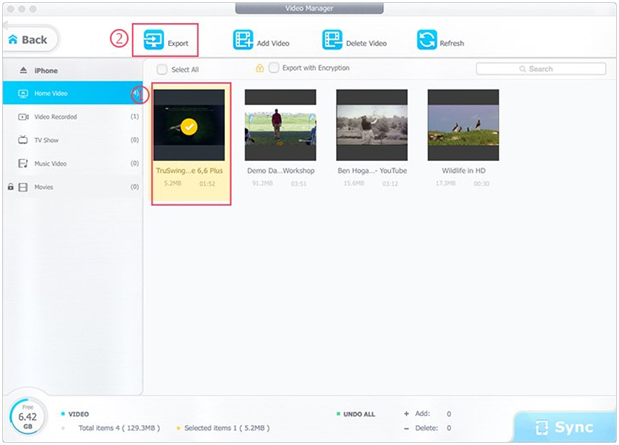Select the Ben Hoga...- YouTube thumbnail
The image size is (619, 445).
pos(371,125)
